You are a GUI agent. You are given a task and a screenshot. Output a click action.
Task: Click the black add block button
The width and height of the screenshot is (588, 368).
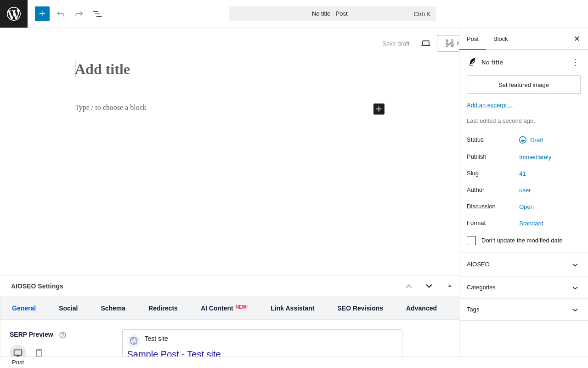(x=379, y=109)
